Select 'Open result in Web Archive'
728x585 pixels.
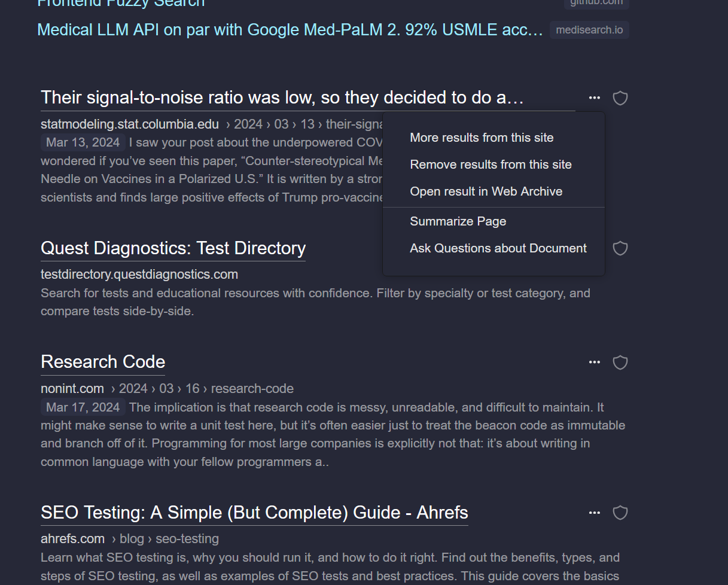pyautogui.click(x=486, y=191)
